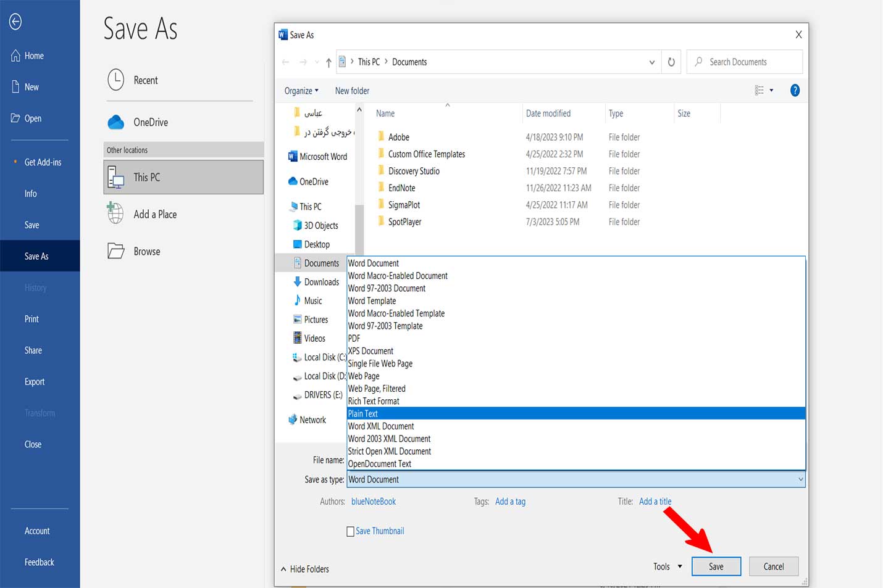
Task: Click the Cancel button
Action: (774, 566)
